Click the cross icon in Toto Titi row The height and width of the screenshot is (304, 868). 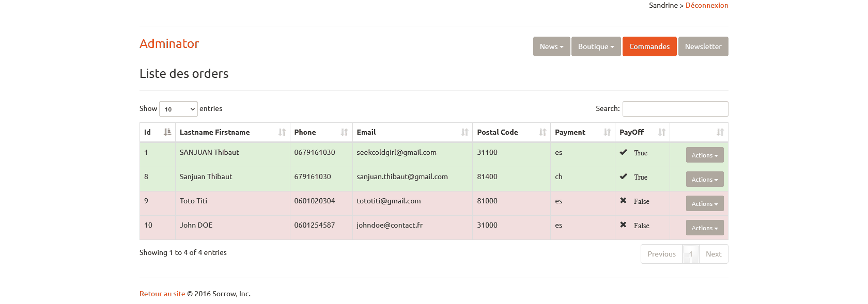(623, 200)
